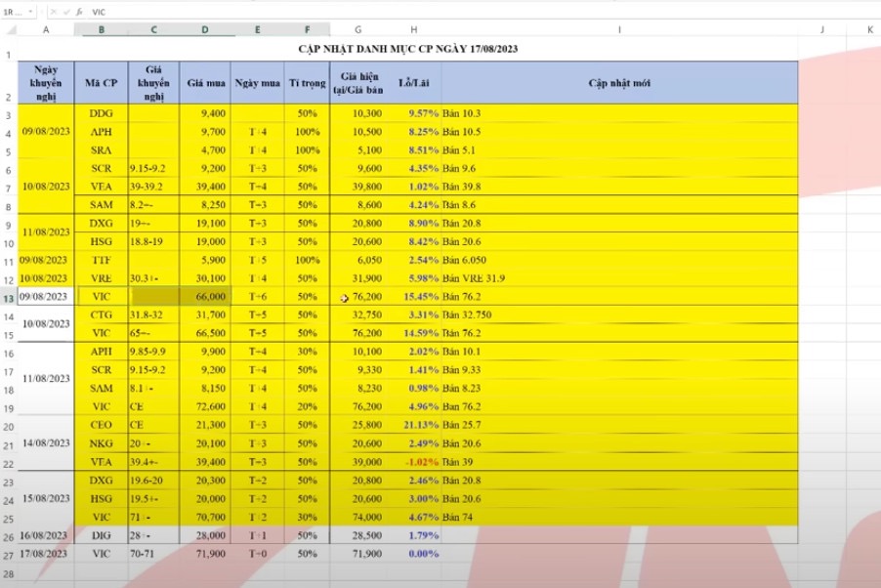Click the 'Cập nhật mới' header cell
This screenshot has height=588, width=881.
click(619, 83)
